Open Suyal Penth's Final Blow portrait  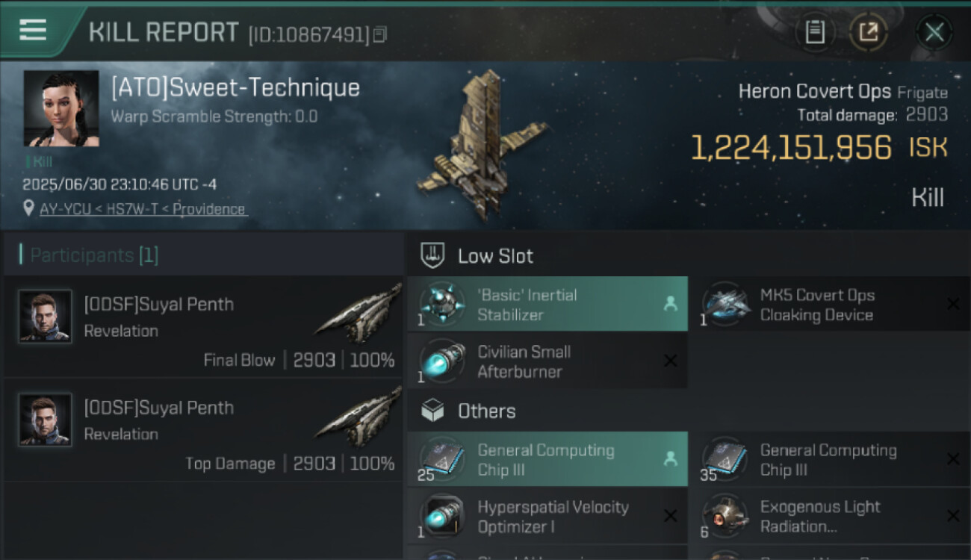[46, 317]
